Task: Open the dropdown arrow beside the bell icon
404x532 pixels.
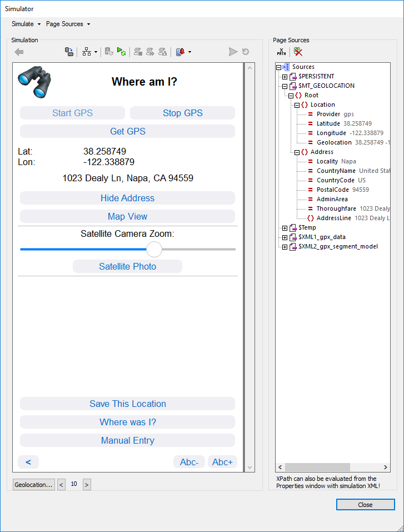Action: [x=190, y=52]
